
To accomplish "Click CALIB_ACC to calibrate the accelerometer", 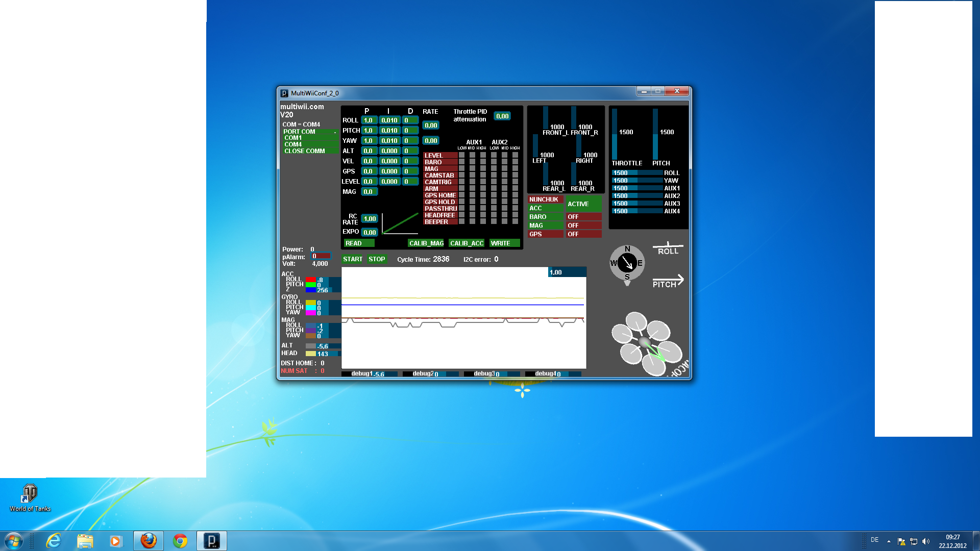I will [467, 243].
